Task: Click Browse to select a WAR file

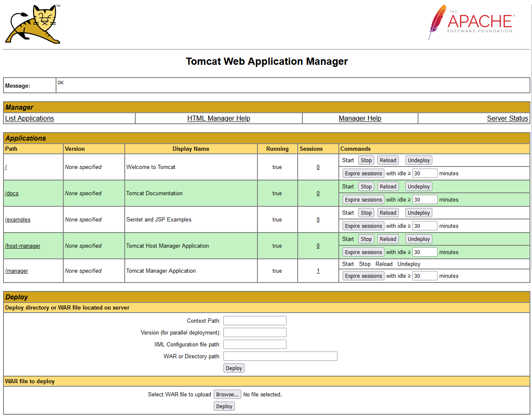Action: point(227,395)
